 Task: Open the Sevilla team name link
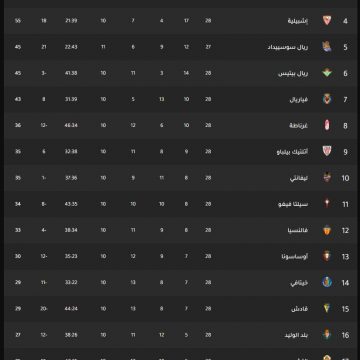[x=298, y=21]
